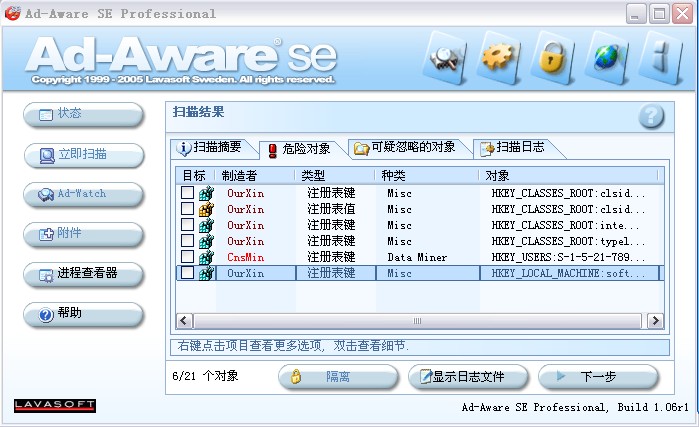This screenshot has width=699, height=427.
Task: Select the HKEY_LOCAL_MACHINE:soft object cell
Action: pyautogui.click(x=568, y=273)
